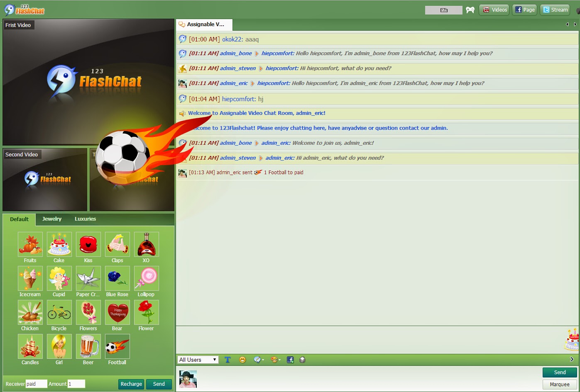Select the Candles gift
Screen dimensions: 580x392
pos(30,346)
